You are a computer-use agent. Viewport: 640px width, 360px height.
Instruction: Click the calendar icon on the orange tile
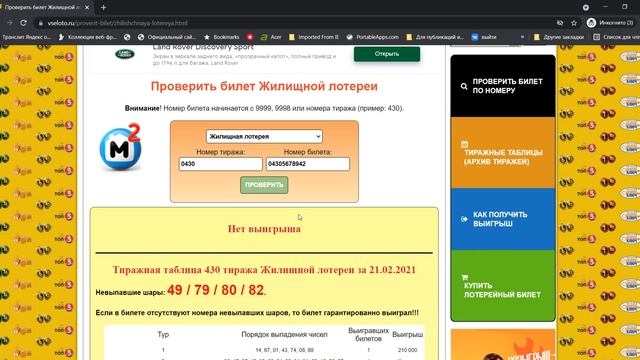(x=464, y=144)
